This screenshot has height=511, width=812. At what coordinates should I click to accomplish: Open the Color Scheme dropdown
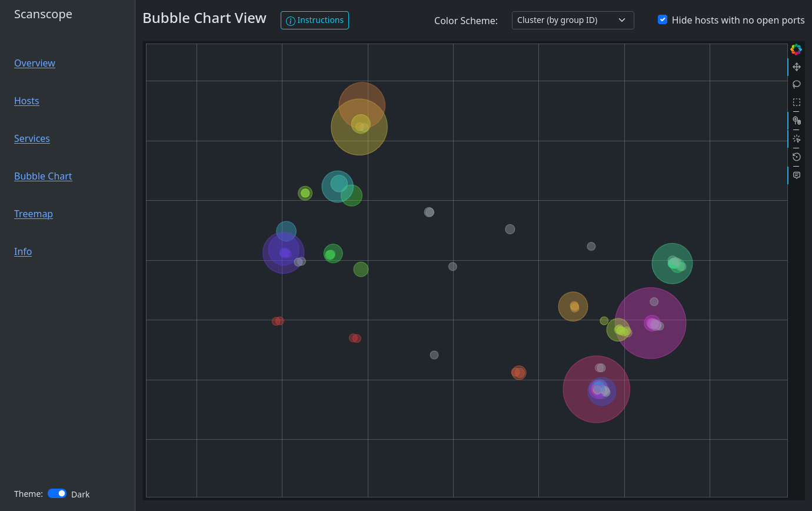coord(573,20)
